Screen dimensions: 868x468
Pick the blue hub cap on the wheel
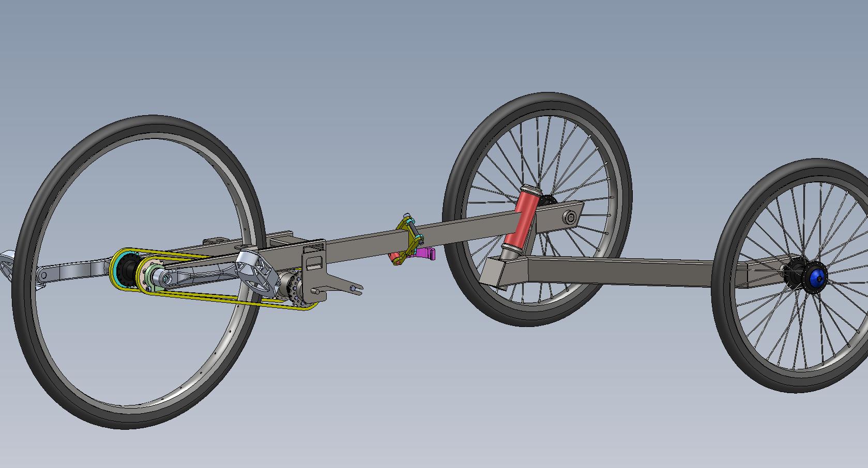click(x=817, y=277)
